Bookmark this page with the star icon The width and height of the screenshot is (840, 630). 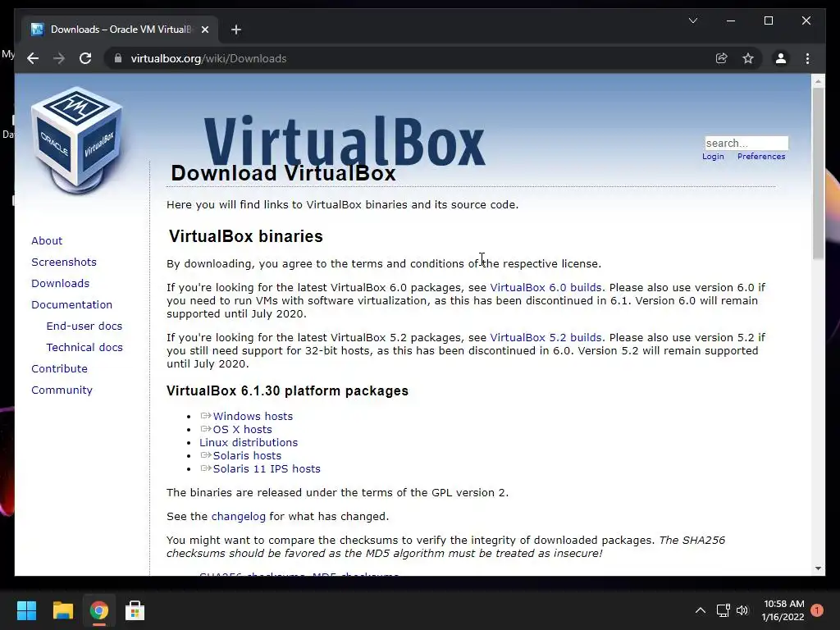(748, 58)
